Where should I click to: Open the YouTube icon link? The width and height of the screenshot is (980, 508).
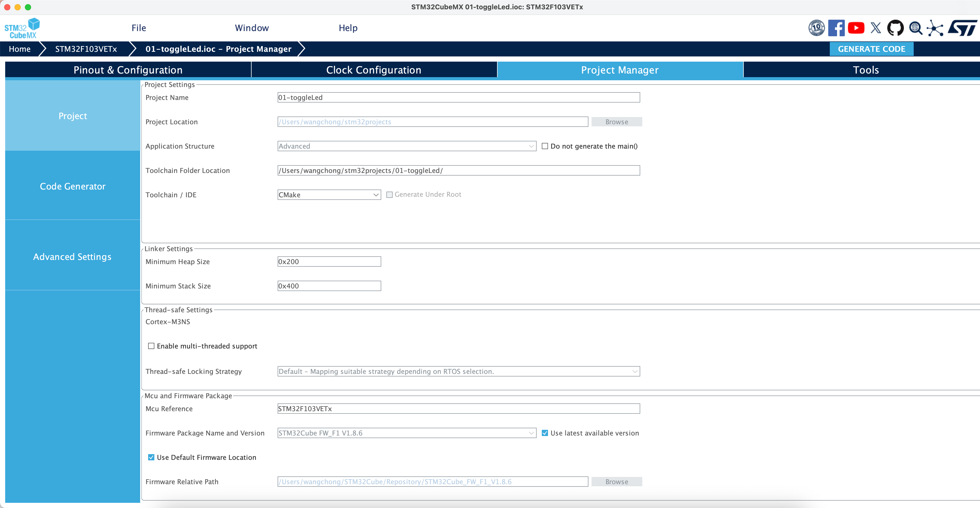[856, 28]
